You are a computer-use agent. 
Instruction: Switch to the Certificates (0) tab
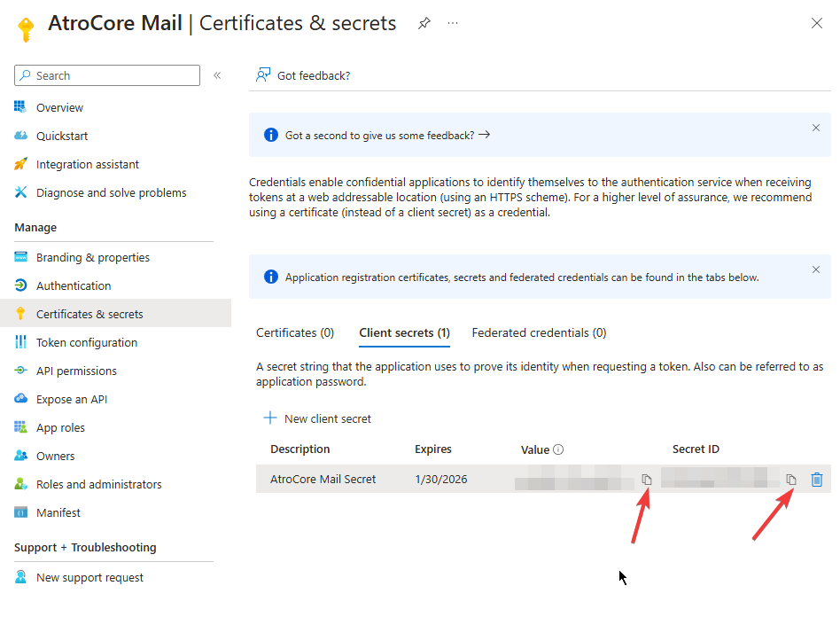(x=295, y=333)
